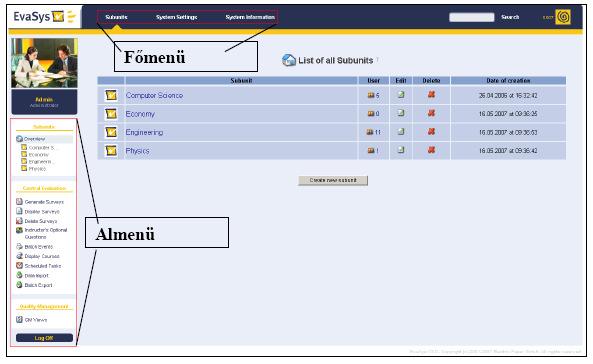Select Overview in the Subunits sidebar
The height and width of the screenshot is (364, 593).
[x=34, y=139]
